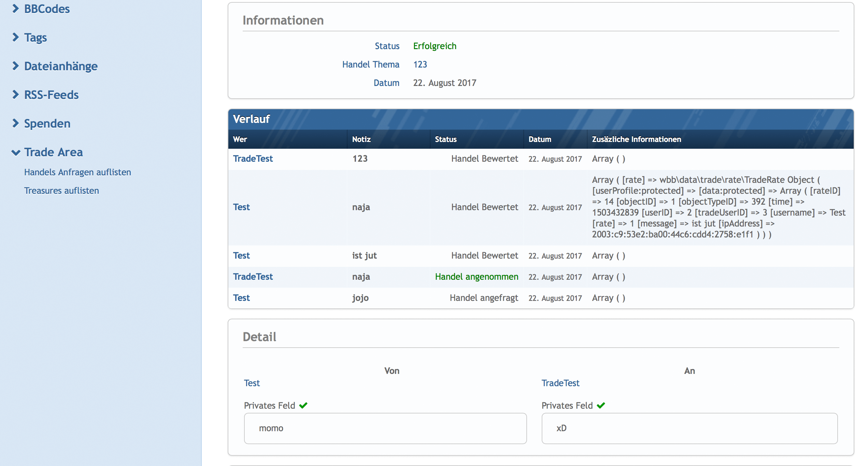Open Handels Anfragen auflisten
Image resolution: width=868 pixels, height=466 pixels.
click(77, 172)
